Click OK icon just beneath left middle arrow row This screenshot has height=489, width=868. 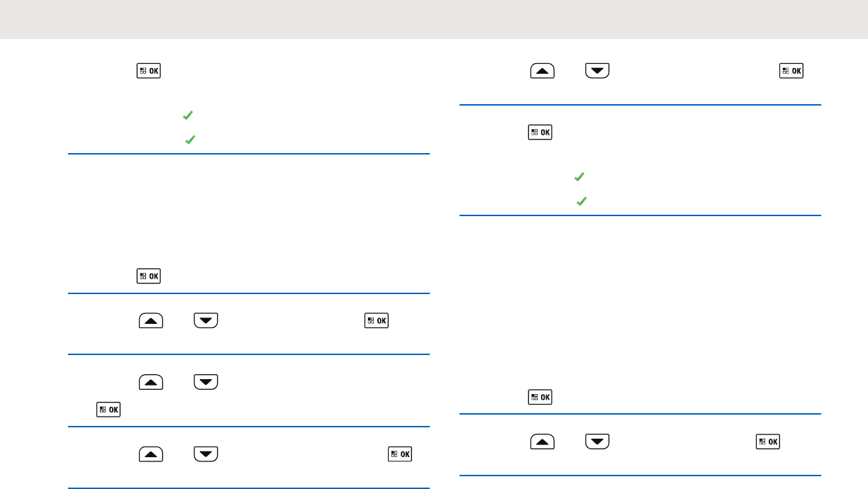tap(109, 409)
